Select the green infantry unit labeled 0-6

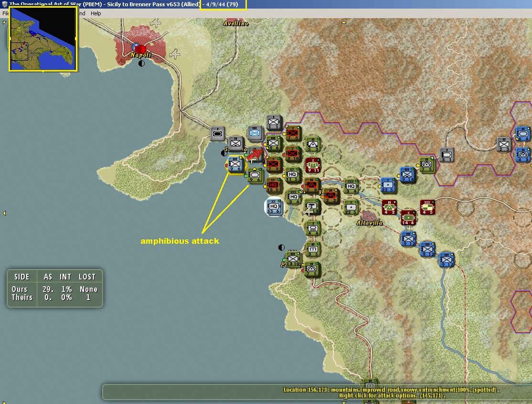tap(274, 144)
